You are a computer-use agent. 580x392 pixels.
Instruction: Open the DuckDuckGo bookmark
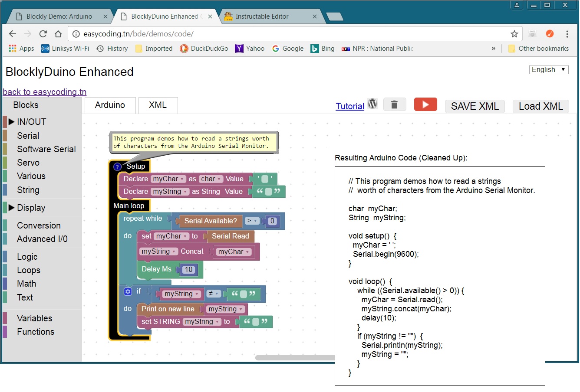[204, 49]
